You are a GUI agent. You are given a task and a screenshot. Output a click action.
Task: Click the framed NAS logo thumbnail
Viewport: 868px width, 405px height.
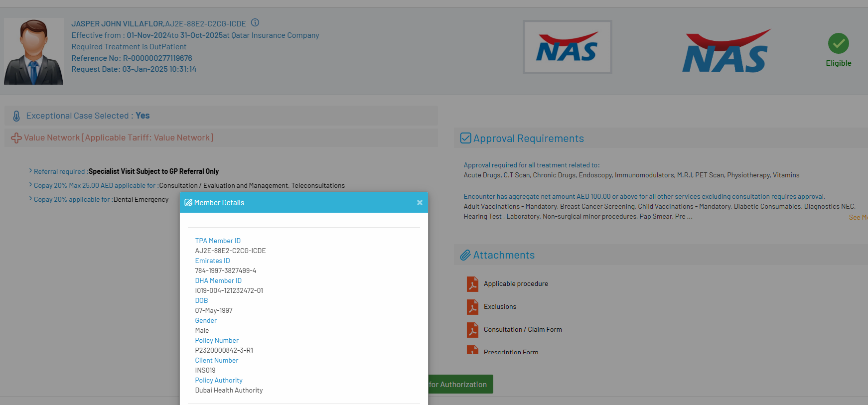[x=567, y=47]
